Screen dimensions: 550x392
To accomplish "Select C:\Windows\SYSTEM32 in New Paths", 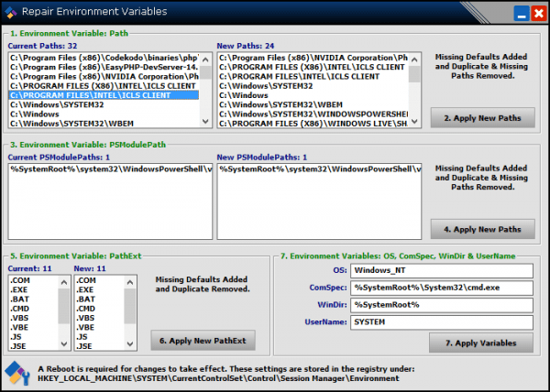I will pyautogui.click(x=313, y=86).
